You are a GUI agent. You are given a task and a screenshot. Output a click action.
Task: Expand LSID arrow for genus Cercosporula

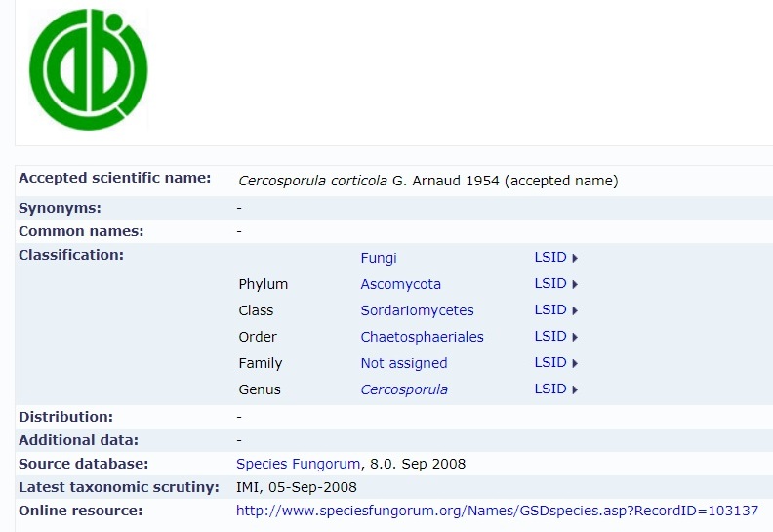575,390
